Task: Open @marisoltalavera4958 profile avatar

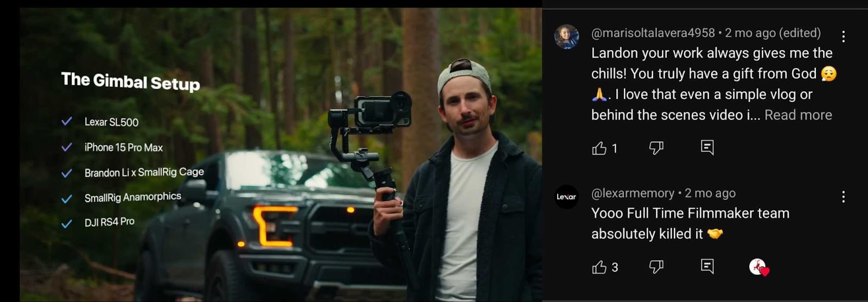Action: point(566,37)
